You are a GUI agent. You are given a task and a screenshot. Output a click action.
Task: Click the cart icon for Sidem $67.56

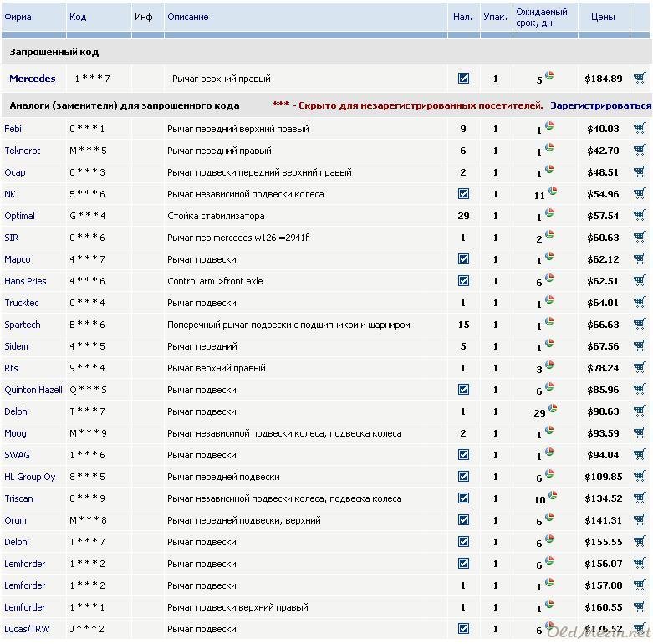(640, 345)
